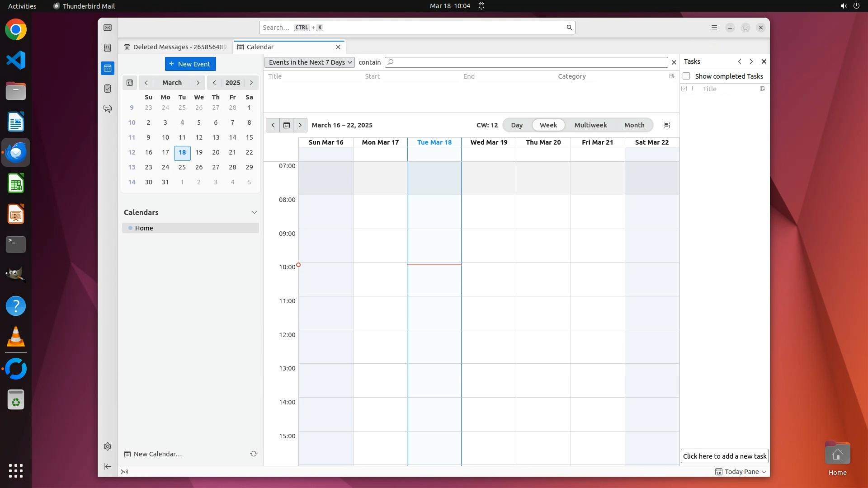Switch to the Tasks space icon
The height and width of the screenshot is (488, 868).
(x=108, y=89)
